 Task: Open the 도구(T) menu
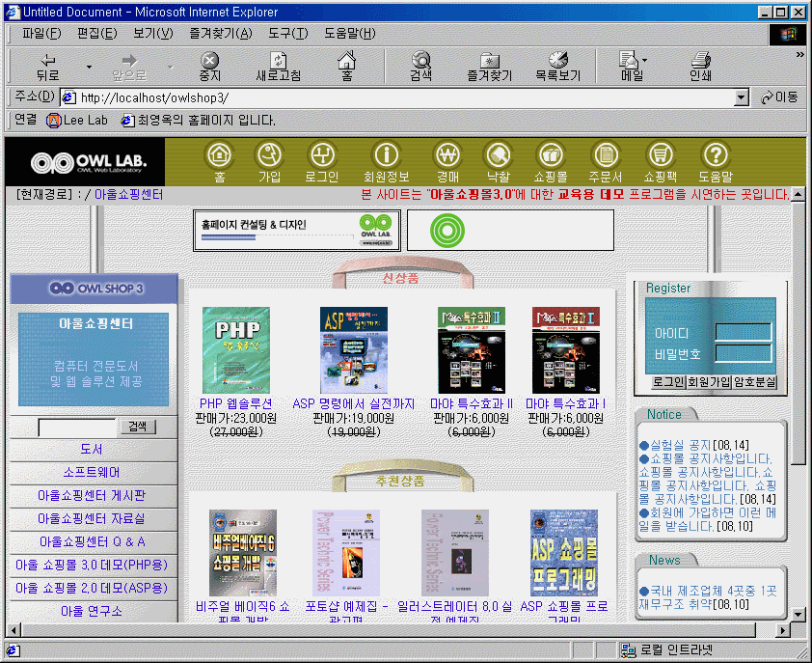286,34
